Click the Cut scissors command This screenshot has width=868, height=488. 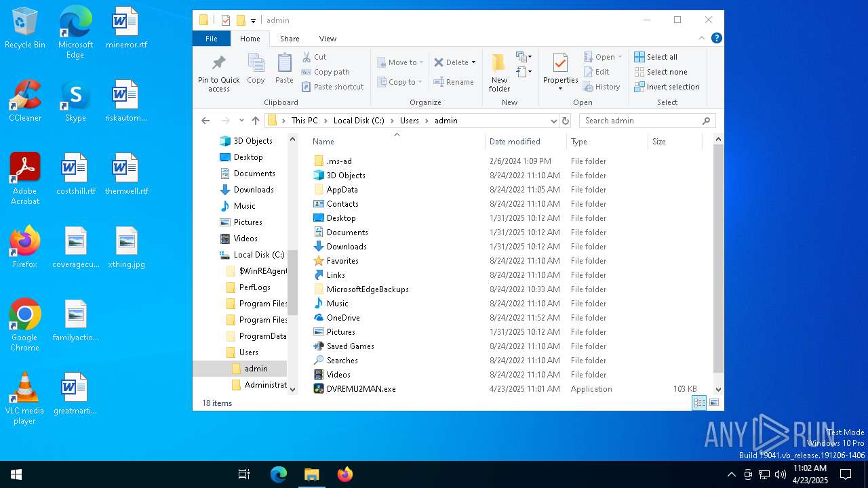(x=315, y=57)
